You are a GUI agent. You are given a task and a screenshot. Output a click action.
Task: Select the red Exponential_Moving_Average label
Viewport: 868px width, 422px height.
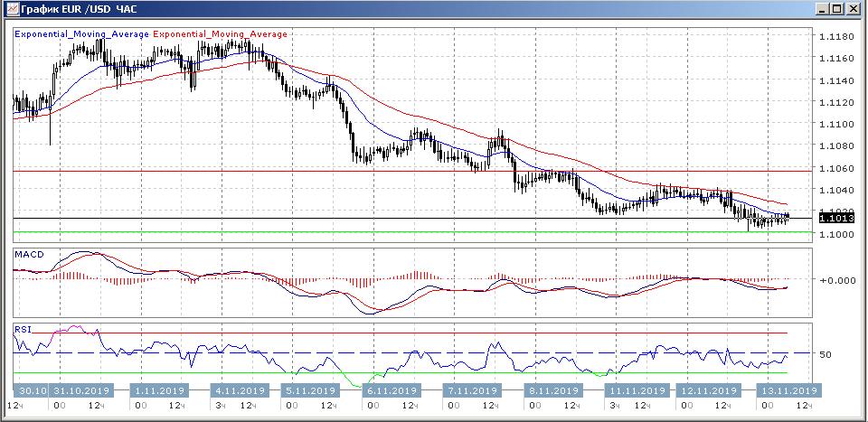(x=221, y=34)
